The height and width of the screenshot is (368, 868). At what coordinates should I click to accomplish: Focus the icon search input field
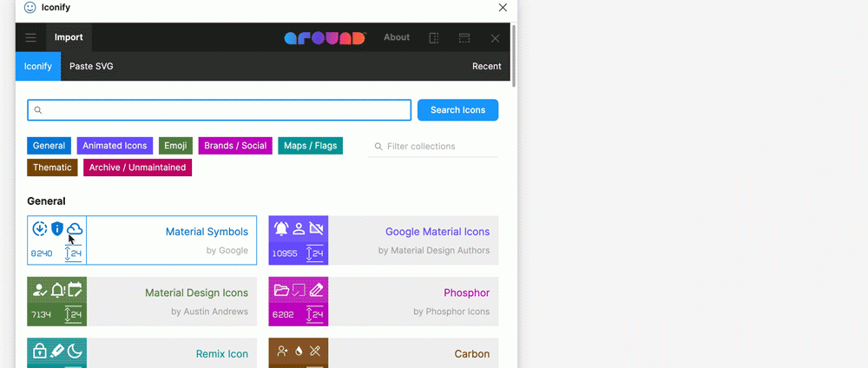pos(220,110)
